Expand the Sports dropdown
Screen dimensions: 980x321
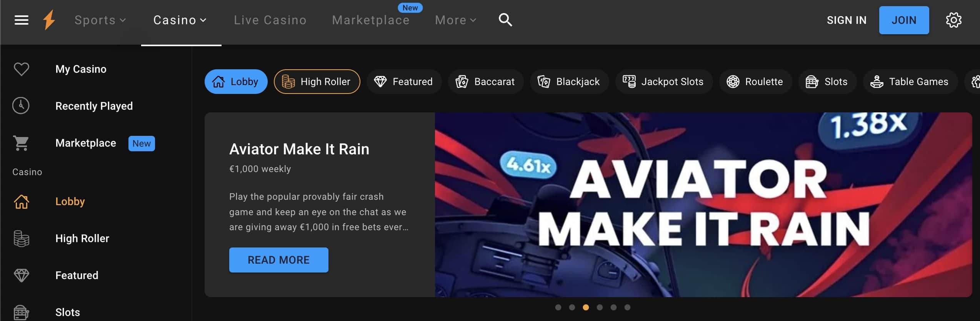[100, 20]
